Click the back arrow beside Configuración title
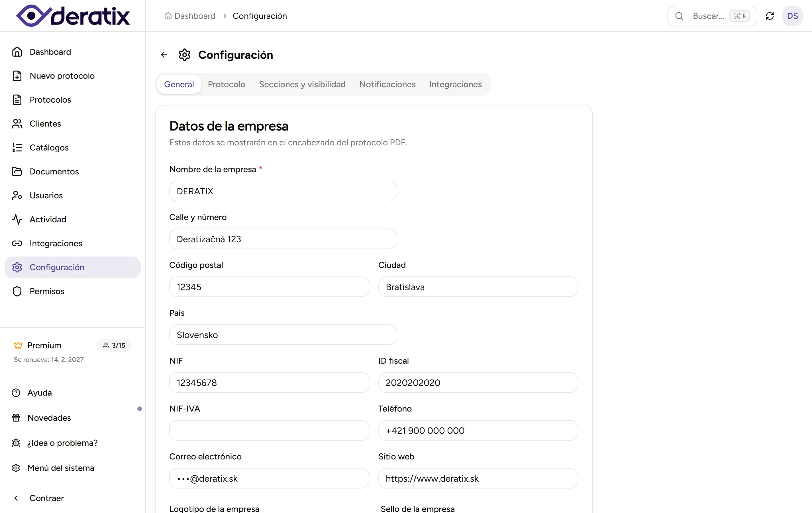The image size is (812, 513). pyautogui.click(x=164, y=55)
